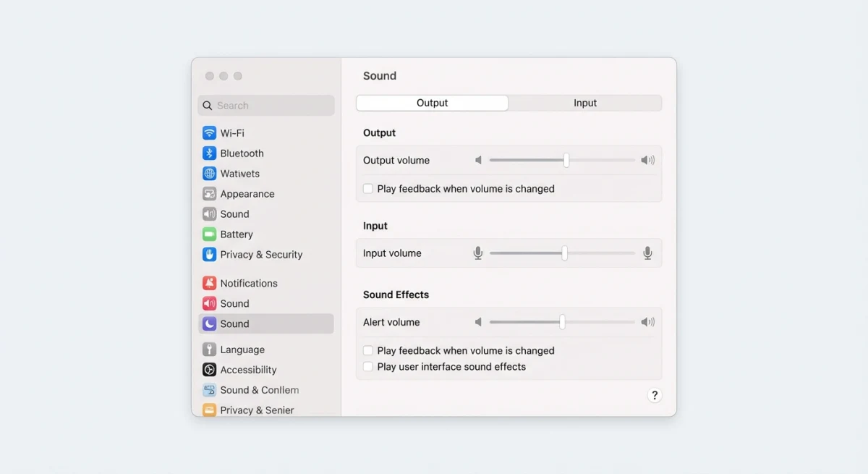Image resolution: width=868 pixels, height=474 pixels.
Task: Click the loud speaker icon beside Output volume
Action: (647, 160)
